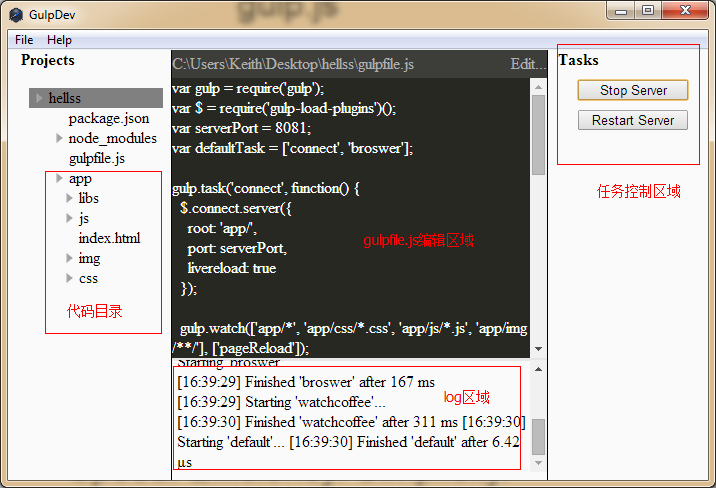Click the "Finished 'broswer' after 167 ms" log line
Image resolution: width=716 pixels, height=488 pixels.
point(306,382)
